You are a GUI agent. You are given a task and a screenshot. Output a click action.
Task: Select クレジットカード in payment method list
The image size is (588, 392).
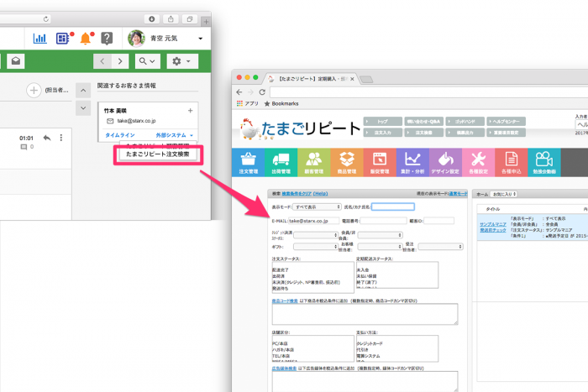pos(370,343)
